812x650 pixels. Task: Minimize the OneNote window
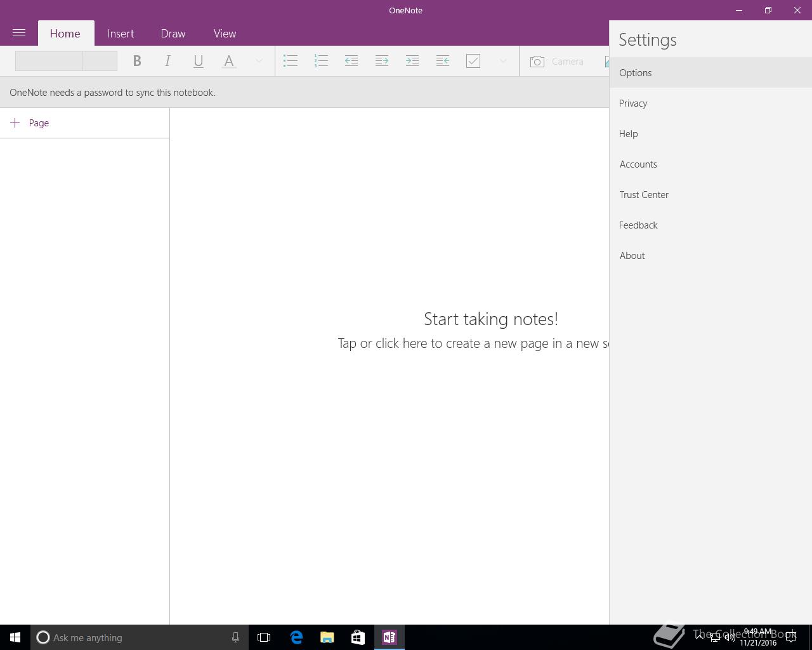[739, 10]
